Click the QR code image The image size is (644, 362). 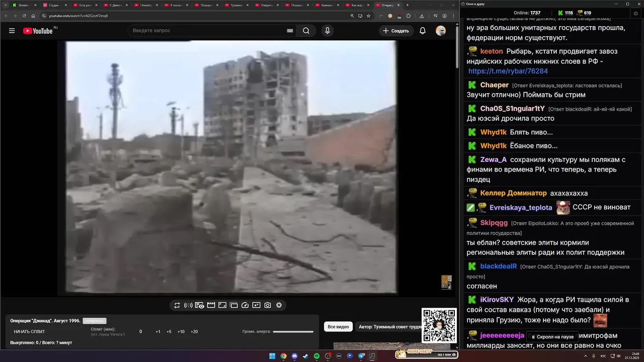[x=439, y=325]
